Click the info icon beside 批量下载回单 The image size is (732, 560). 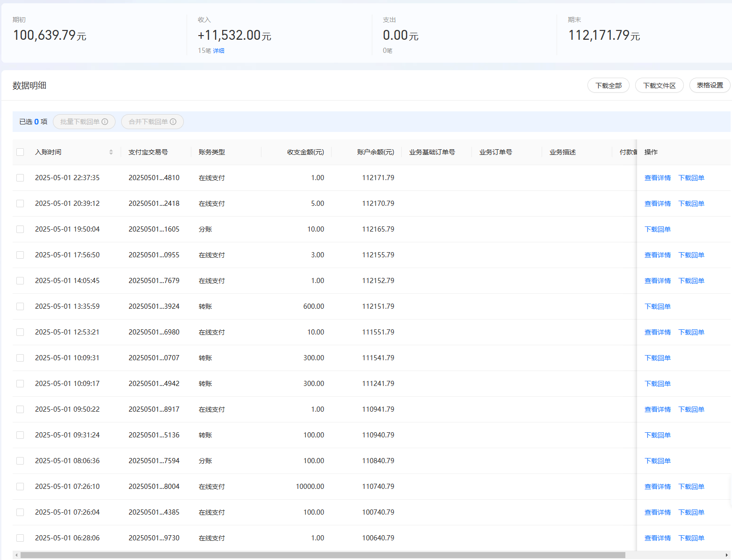105,122
